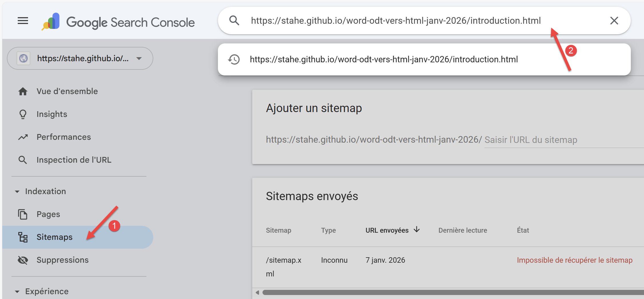Click the Insights lightbulb icon
644x299 pixels.
click(23, 114)
